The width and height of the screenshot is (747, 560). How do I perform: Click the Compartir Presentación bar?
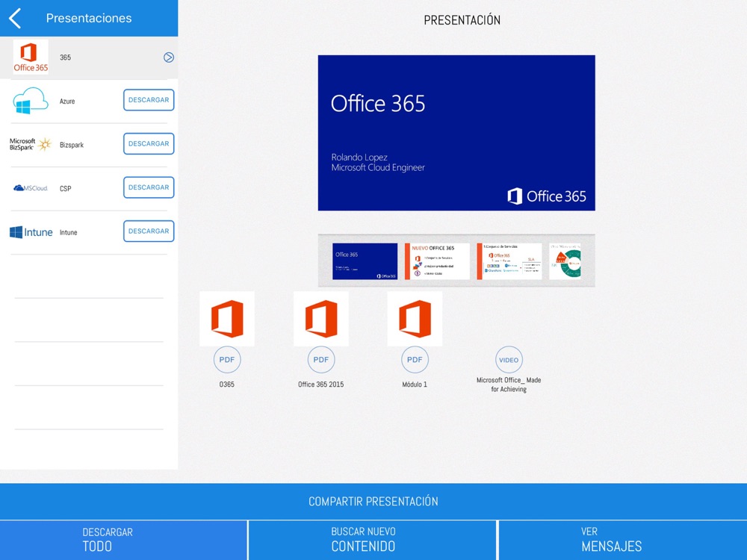point(373,502)
